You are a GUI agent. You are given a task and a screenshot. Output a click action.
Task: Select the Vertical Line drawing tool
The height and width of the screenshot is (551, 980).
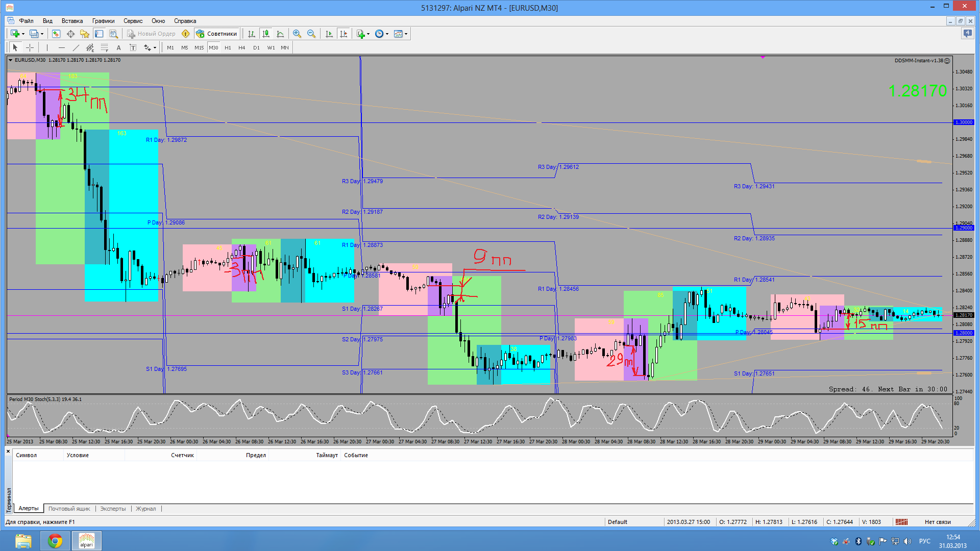click(47, 47)
